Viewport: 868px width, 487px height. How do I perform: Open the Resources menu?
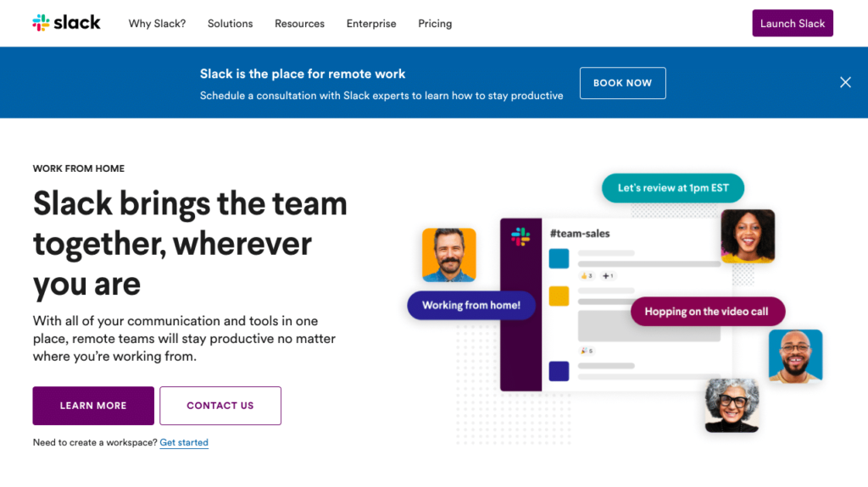[299, 24]
